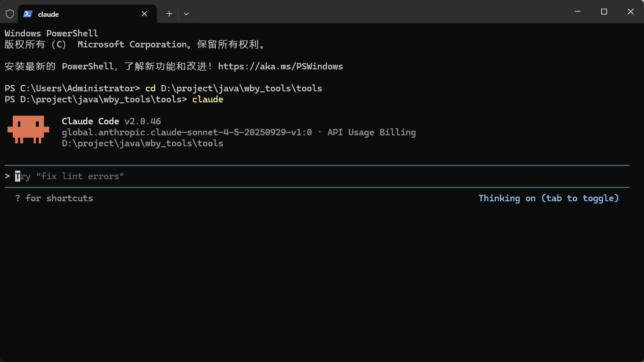Click the "API Usage Billing" label
This screenshot has width=644, height=362.
coord(371,132)
